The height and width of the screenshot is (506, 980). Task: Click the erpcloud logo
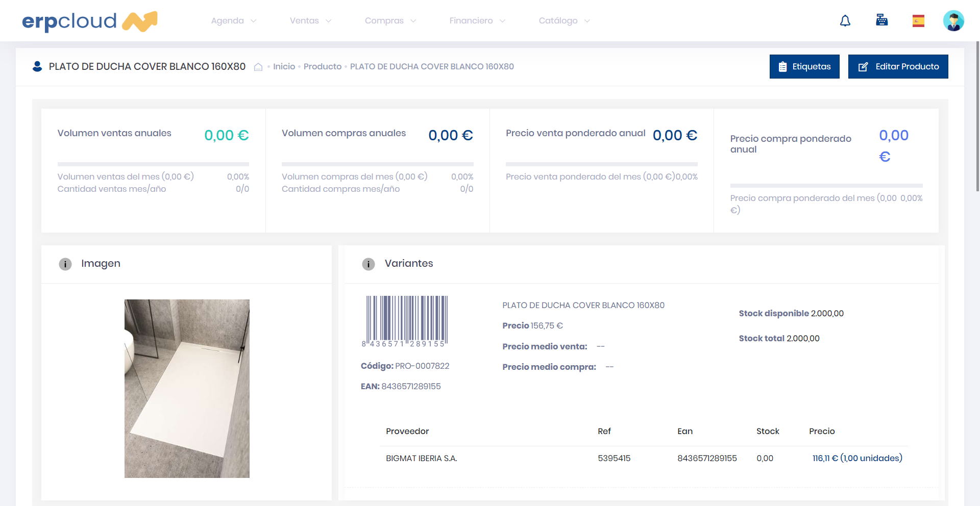click(90, 21)
